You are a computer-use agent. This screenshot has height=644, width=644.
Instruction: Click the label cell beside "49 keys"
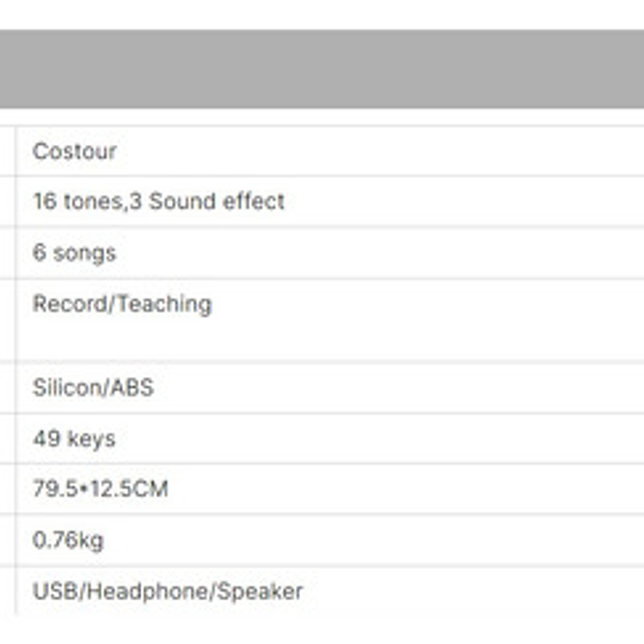coord(7,439)
